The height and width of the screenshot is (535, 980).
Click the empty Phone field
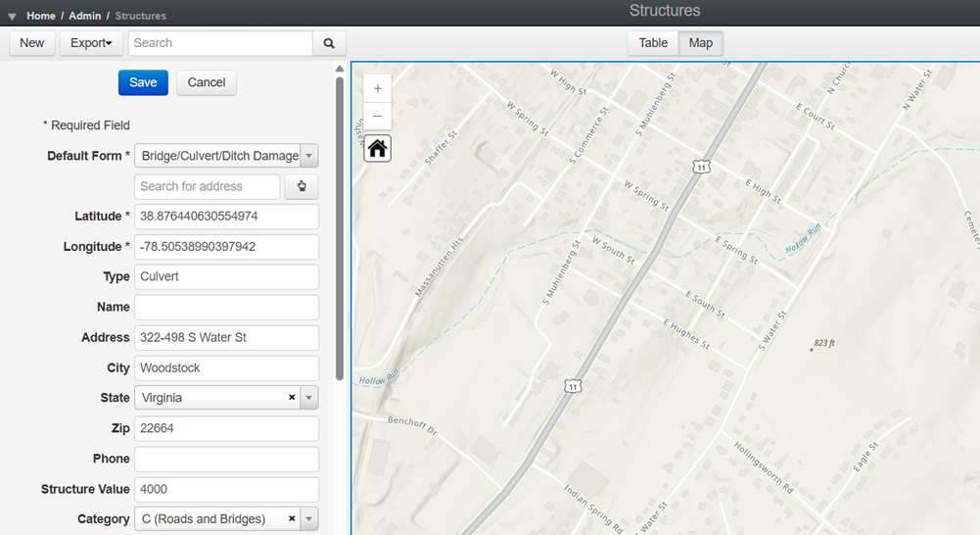pyautogui.click(x=226, y=459)
